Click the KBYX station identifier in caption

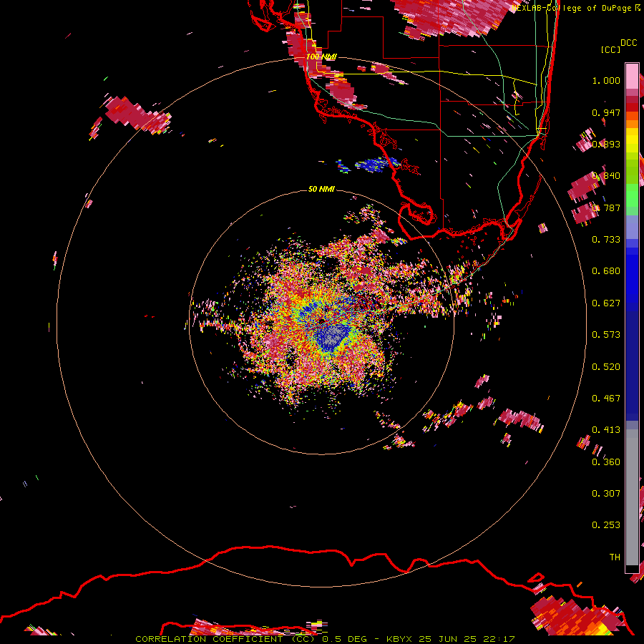click(399, 639)
